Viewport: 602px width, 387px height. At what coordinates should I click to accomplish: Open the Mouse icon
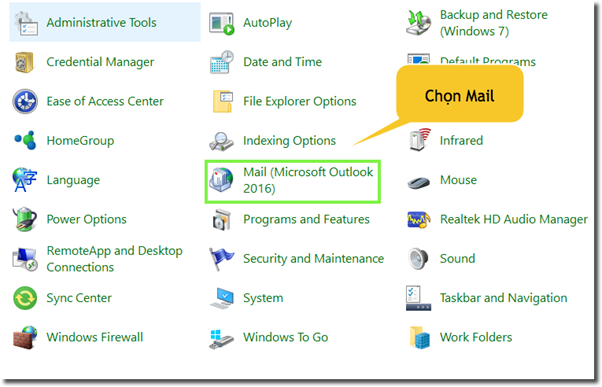[418, 182]
